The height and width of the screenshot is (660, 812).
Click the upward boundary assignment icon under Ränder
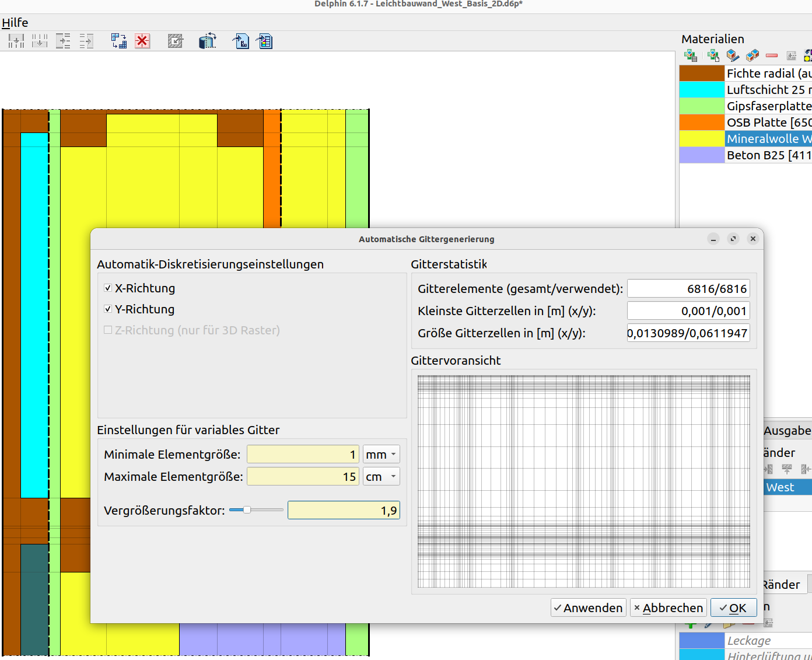pyautogui.click(x=787, y=469)
